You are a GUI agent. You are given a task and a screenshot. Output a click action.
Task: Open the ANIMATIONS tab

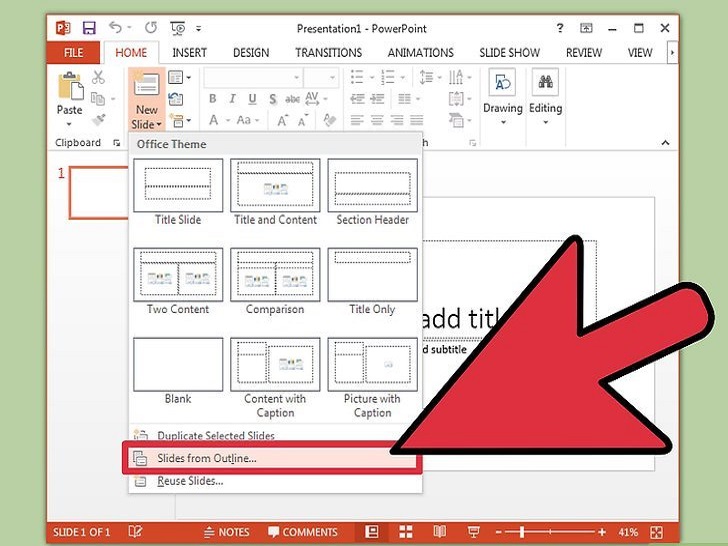click(x=421, y=52)
